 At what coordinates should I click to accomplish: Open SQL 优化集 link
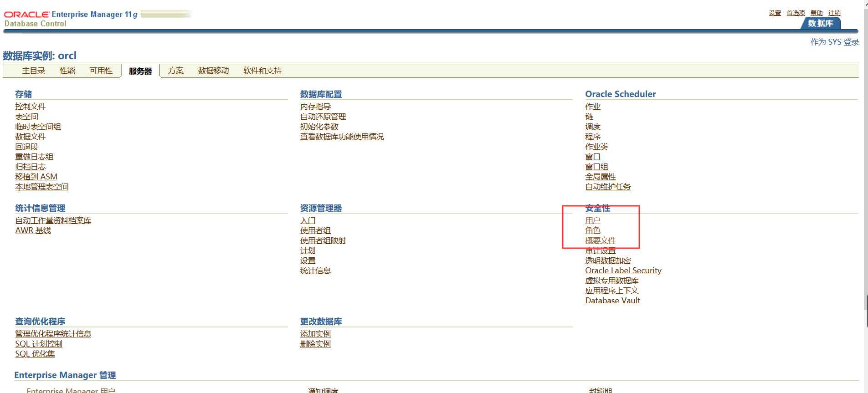pos(35,354)
